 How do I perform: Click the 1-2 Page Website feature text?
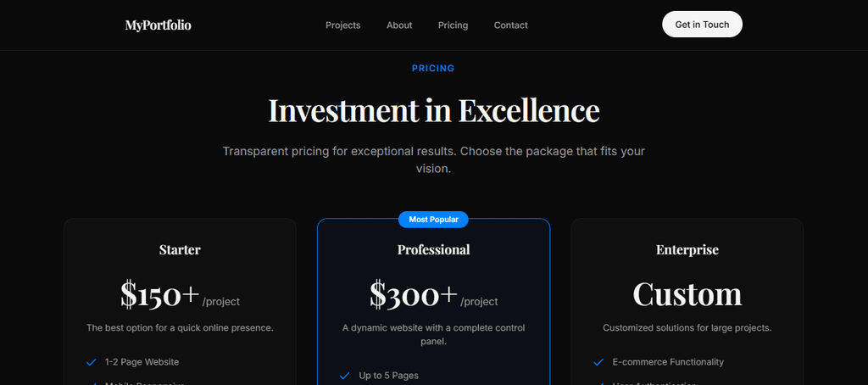click(142, 362)
